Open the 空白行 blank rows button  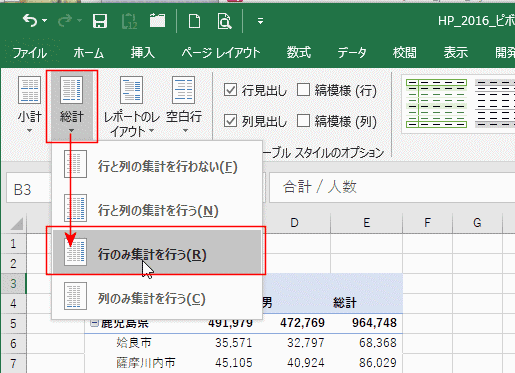click(x=184, y=104)
